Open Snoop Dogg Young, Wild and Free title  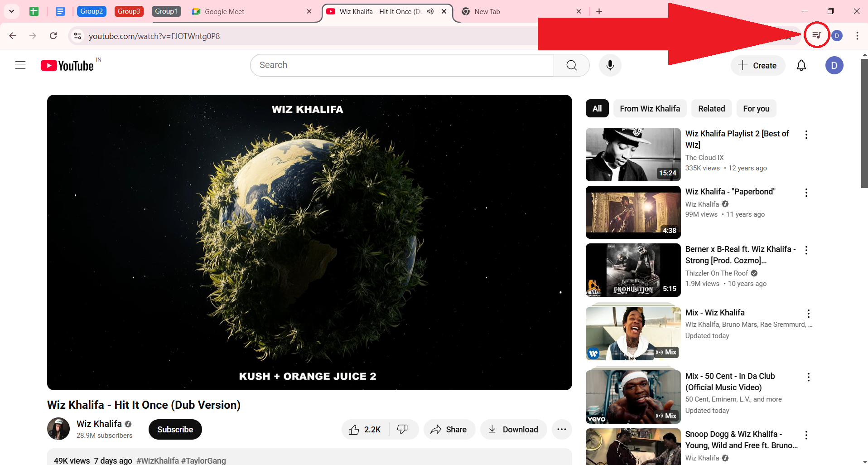pos(741,440)
